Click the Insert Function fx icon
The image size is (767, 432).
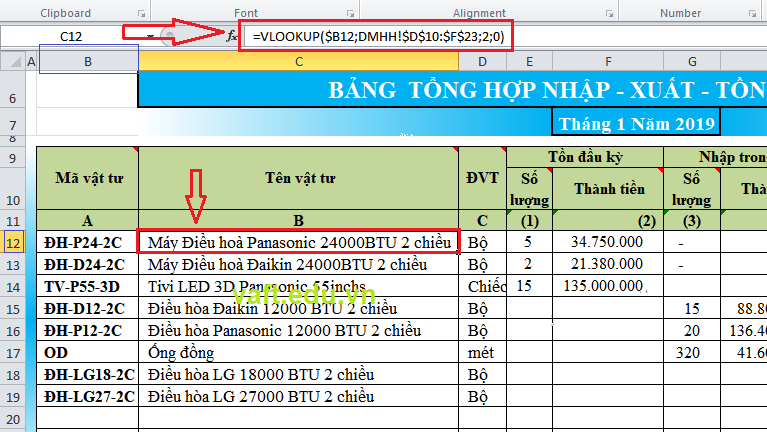click(231, 36)
